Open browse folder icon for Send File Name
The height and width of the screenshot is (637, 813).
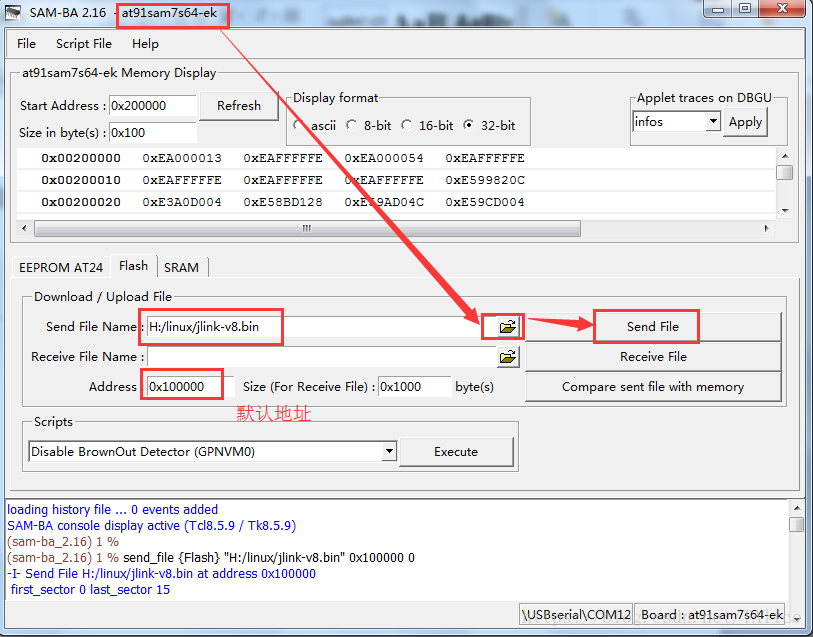pyautogui.click(x=508, y=327)
